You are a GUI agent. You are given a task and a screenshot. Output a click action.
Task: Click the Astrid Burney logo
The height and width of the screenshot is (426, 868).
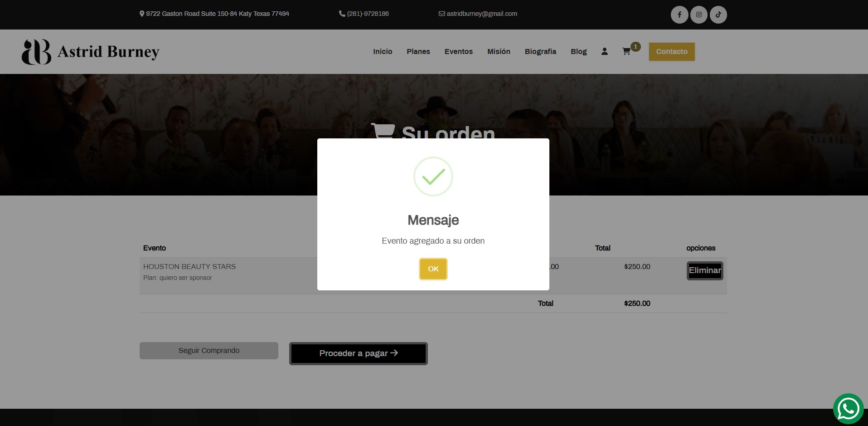pos(91,52)
